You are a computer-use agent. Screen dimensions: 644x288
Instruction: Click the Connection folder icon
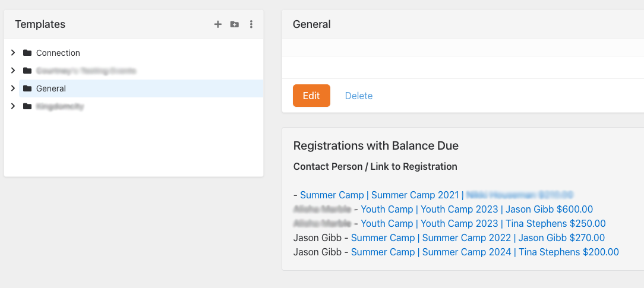click(x=27, y=53)
